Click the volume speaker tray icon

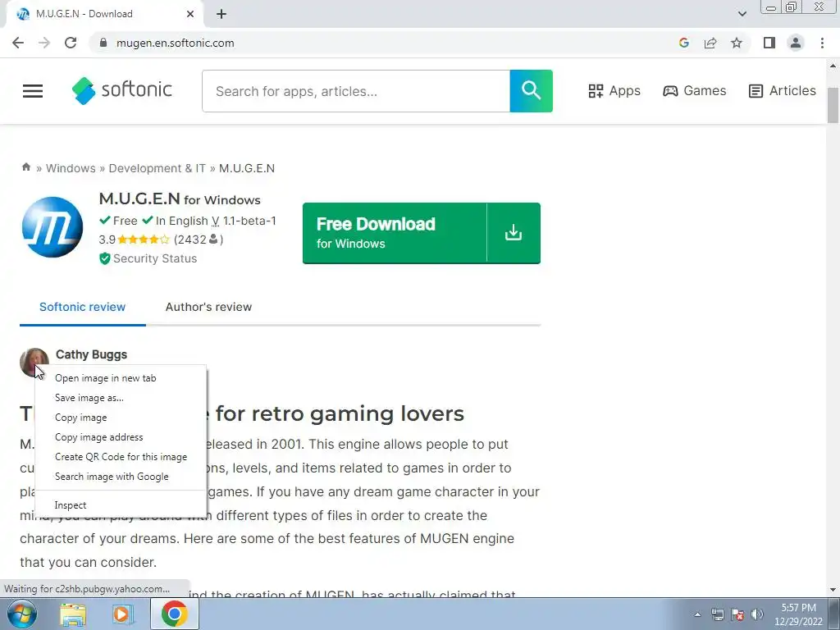756,614
